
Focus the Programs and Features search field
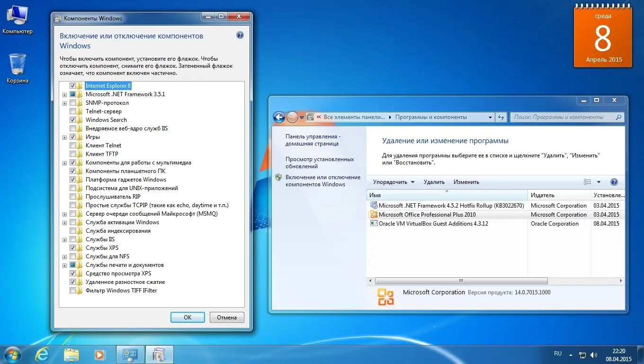567,117
